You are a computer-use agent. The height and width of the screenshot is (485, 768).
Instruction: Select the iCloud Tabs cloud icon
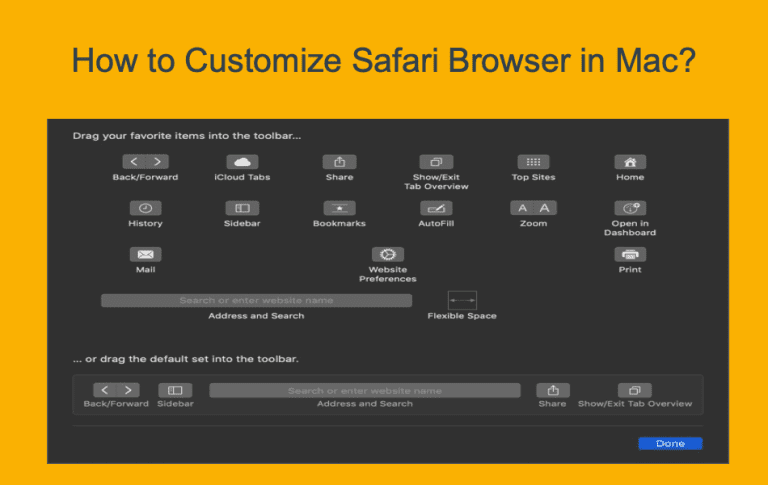pyautogui.click(x=242, y=162)
